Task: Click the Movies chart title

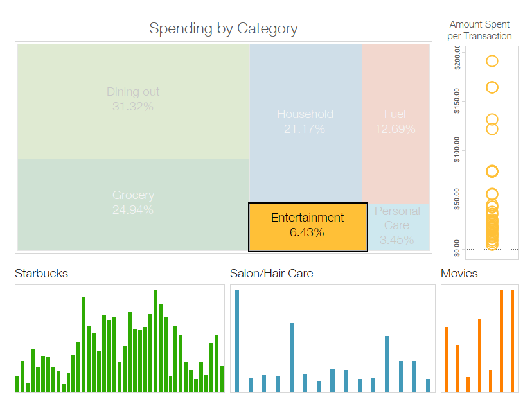Action: [459, 274]
